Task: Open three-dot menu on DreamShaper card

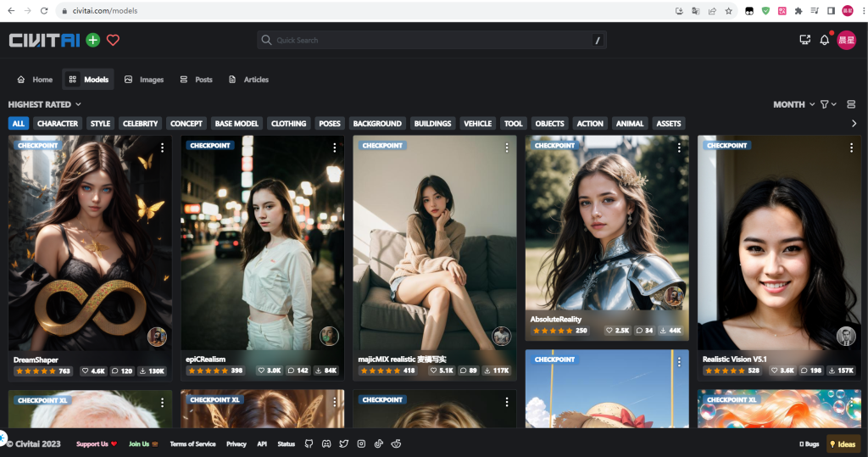Action: tap(162, 148)
